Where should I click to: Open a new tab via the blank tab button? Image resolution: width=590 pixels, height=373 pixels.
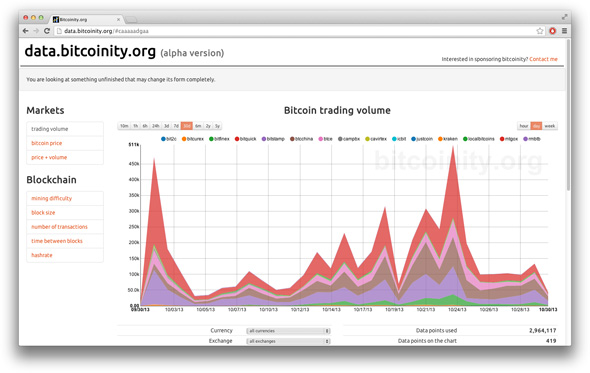coord(131,19)
